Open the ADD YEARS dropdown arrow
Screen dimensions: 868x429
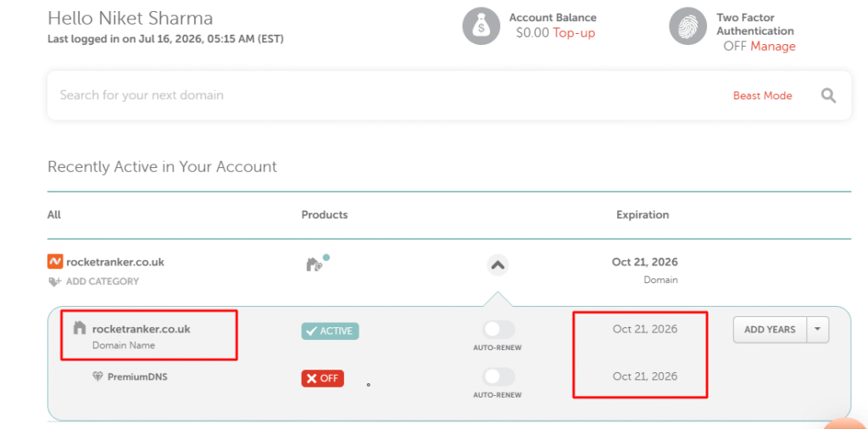coord(818,330)
